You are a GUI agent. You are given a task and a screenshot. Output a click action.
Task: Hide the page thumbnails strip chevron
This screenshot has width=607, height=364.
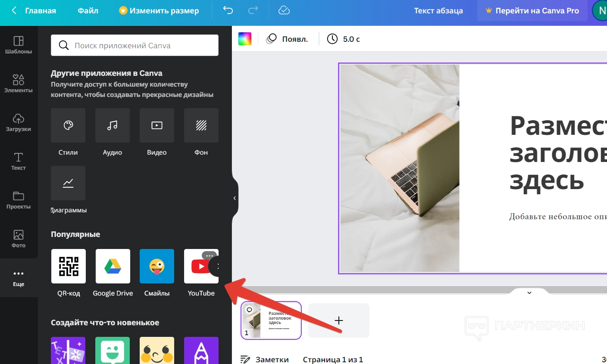(529, 292)
